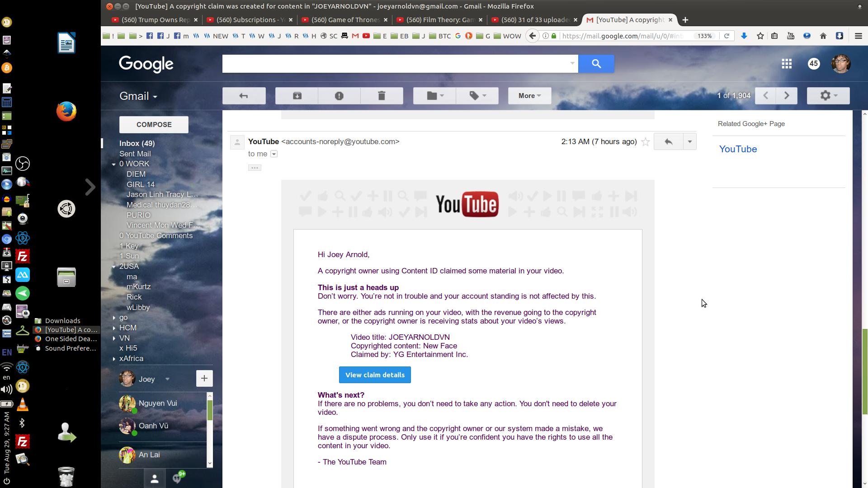Screen dimensions: 868x488
Task: Collapse the 2USA label
Action: pyautogui.click(x=114, y=267)
